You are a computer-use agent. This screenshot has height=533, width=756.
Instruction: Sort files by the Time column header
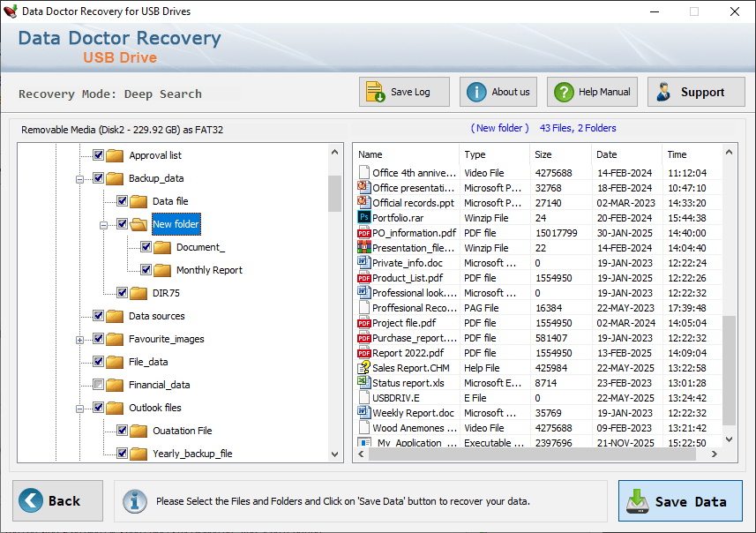692,154
